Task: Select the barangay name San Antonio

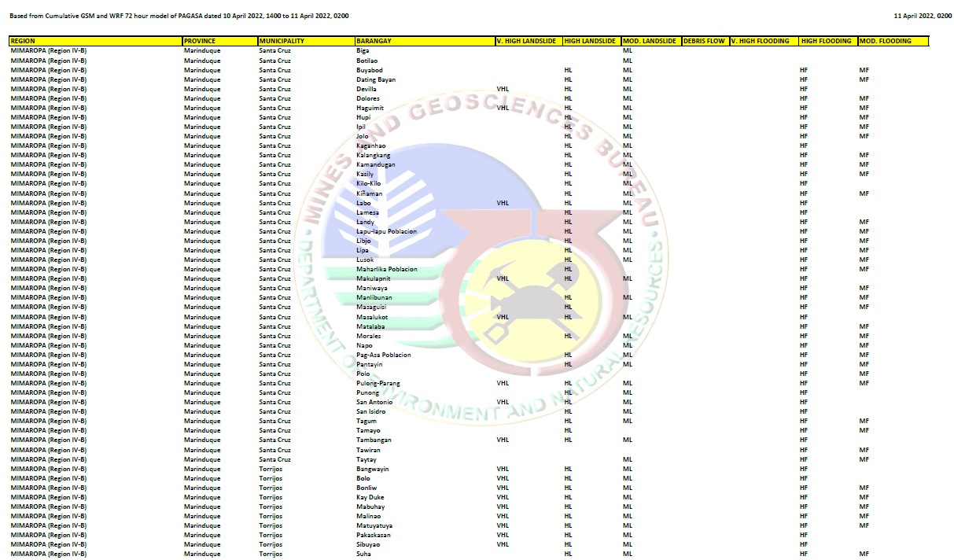Action: [374, 402]
